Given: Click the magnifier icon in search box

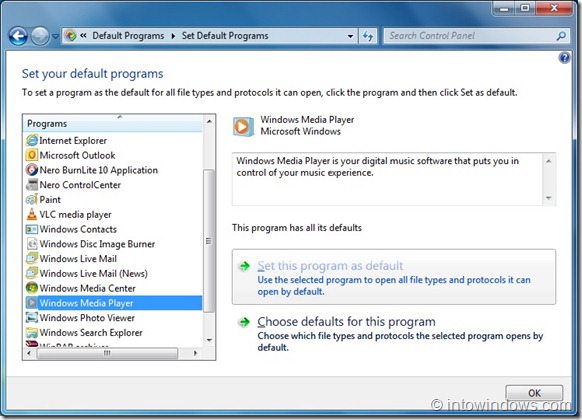Looking at the screenshot, I should (x=561, y=36).
